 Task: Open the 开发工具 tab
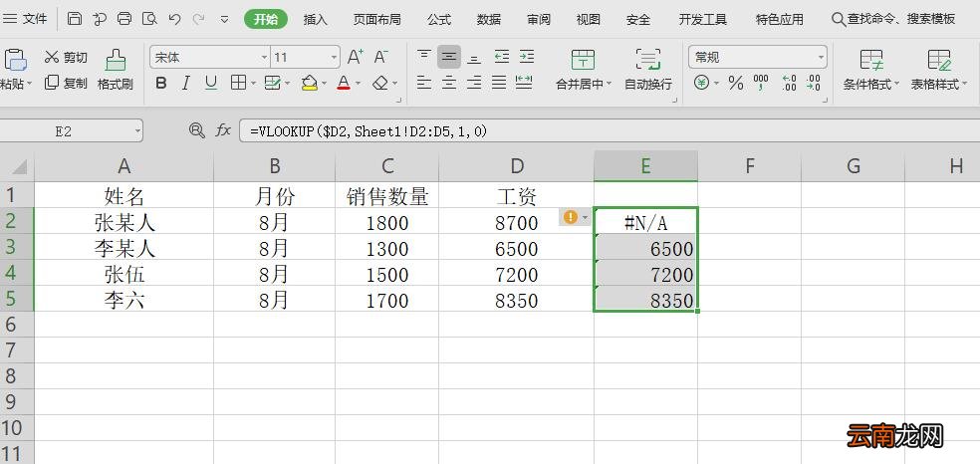[x=703, y=19]
